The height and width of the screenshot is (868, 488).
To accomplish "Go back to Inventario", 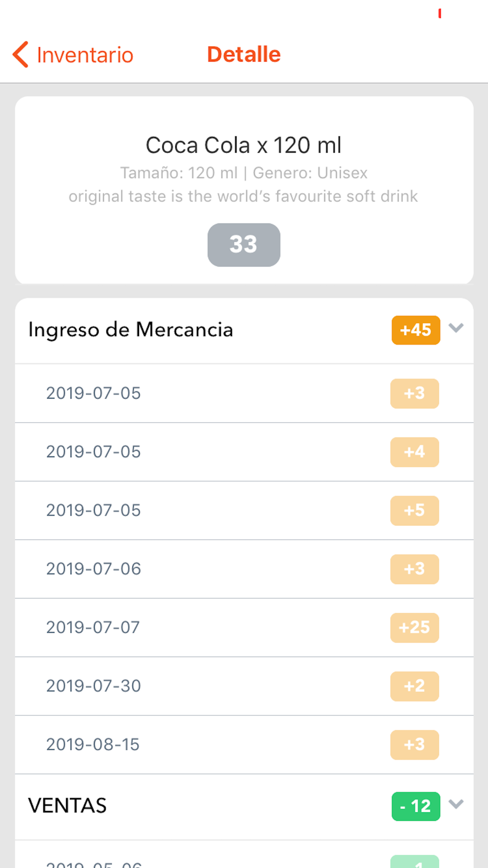I will pos(85,55).
